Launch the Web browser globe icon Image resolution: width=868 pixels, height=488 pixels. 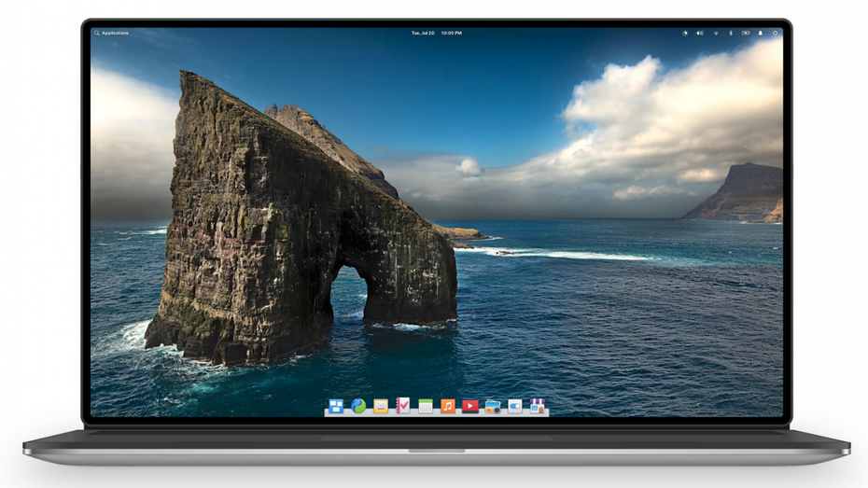tap(358, 406)
